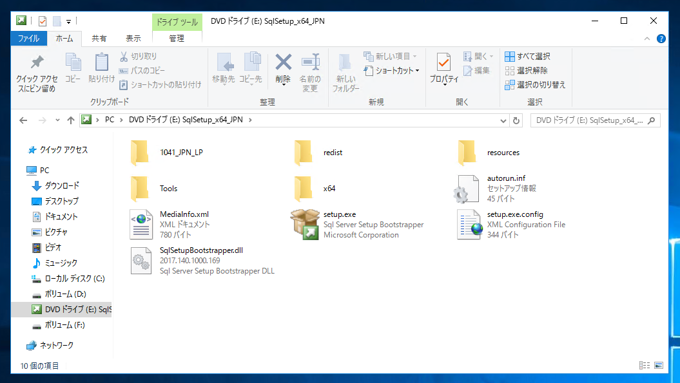The width and height of the screenshot is (680, 383).
Task: Click the Drive Tools (ドライブ ツール) tab header
Action: pos(177,22)
